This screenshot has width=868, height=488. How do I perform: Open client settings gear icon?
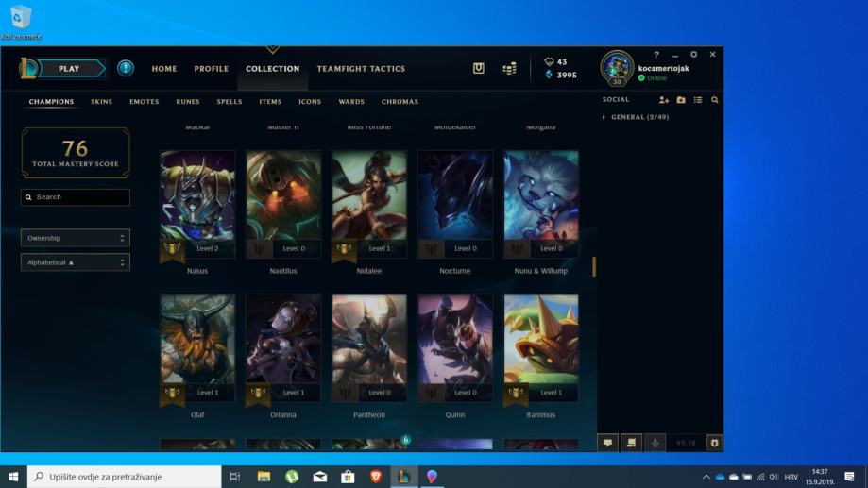point(693,54)
